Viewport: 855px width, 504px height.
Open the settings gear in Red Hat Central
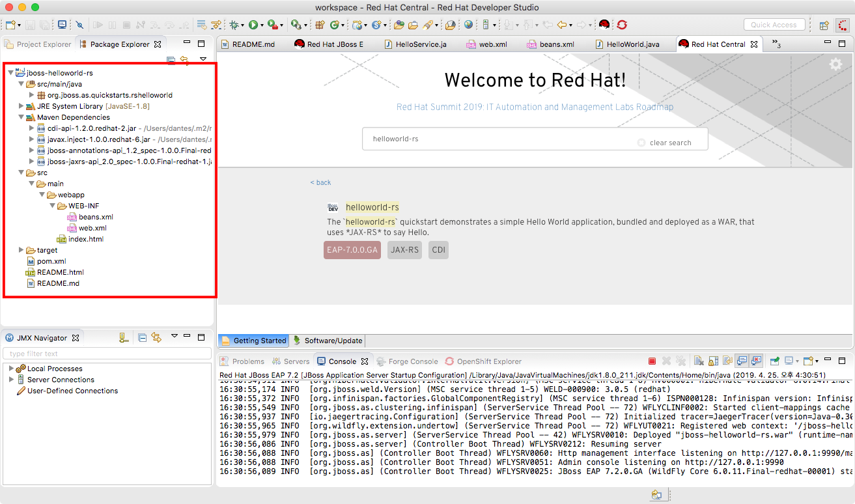tap(835, 64)
